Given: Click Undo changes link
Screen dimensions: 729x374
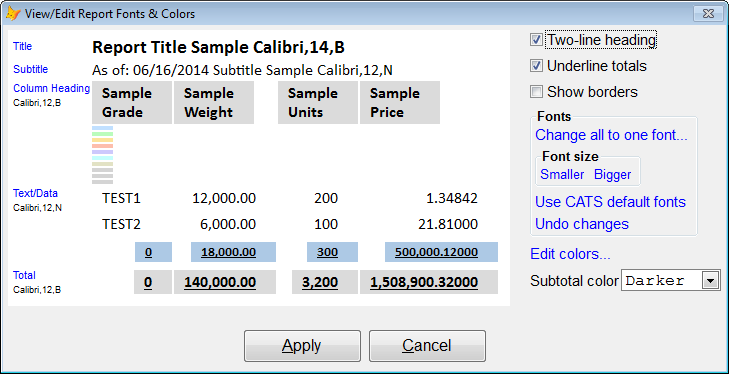Looking at the screenshot, I should coord(582,224).
